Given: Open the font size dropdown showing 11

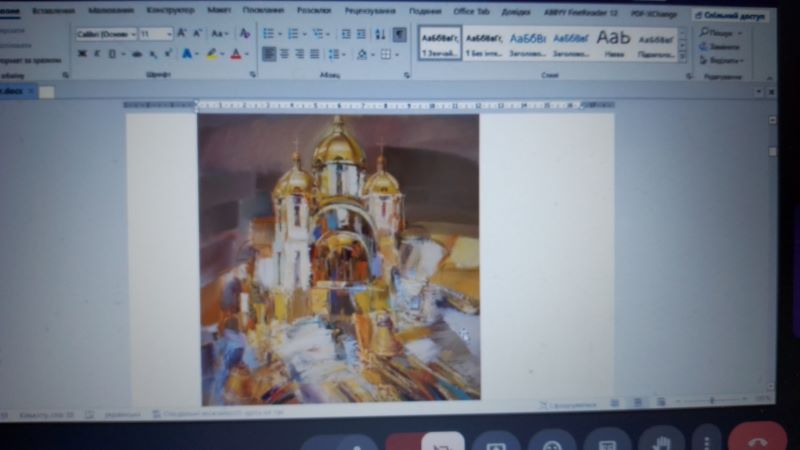Looking at the screenshot, I should [x=156, y=34].
